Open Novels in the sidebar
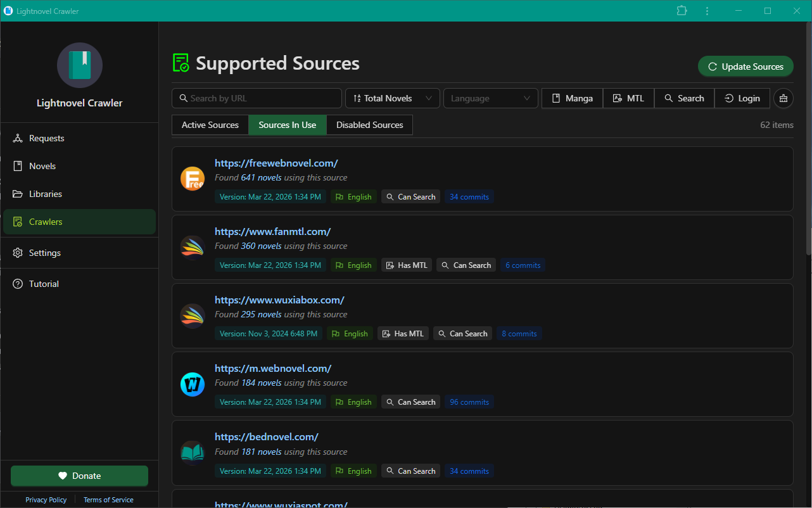The height and width of the screenshot is (508, 812). (79, 166)
